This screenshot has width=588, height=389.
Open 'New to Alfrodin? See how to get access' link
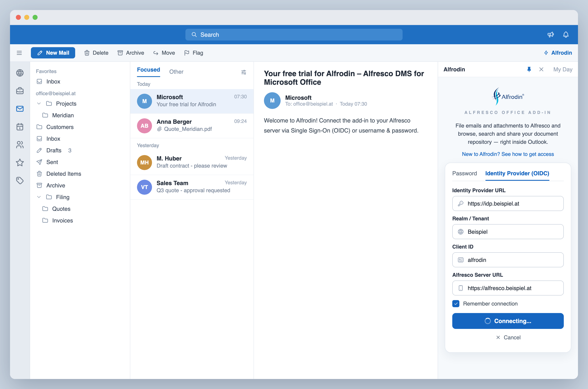pyautogui.click(x=508, y=154)
